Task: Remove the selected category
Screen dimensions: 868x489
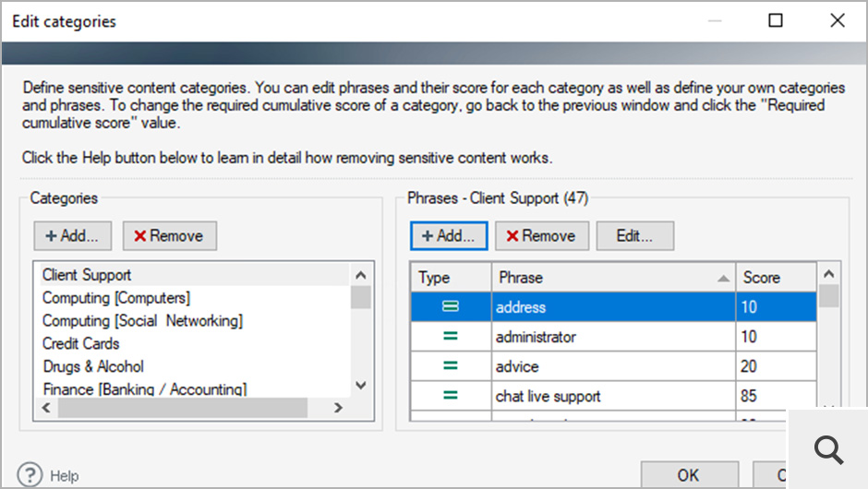Action: tap(169, 236)
